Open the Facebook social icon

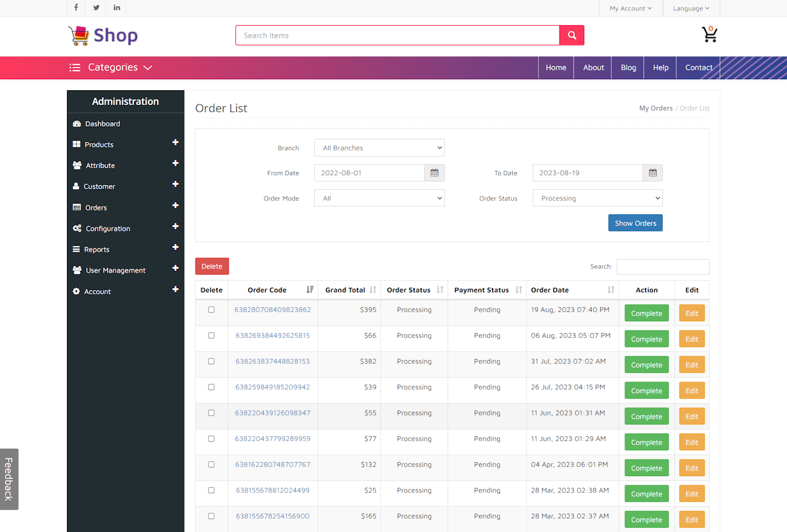(76, 8)
